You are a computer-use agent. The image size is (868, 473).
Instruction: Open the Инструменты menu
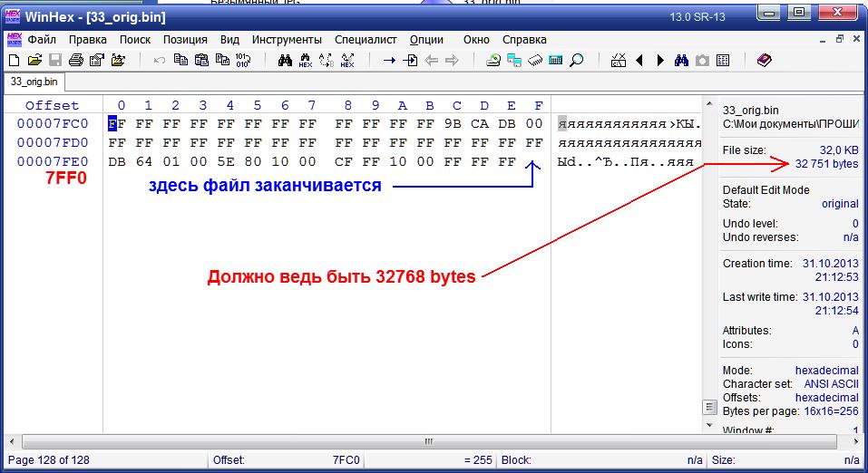pyautogui.click(x=287, y=40)
